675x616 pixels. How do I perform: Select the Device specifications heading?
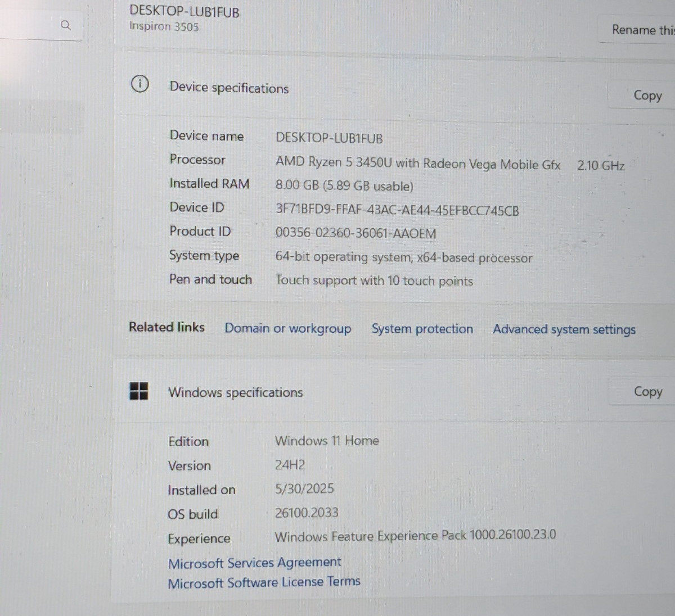(x=229, y=88)
